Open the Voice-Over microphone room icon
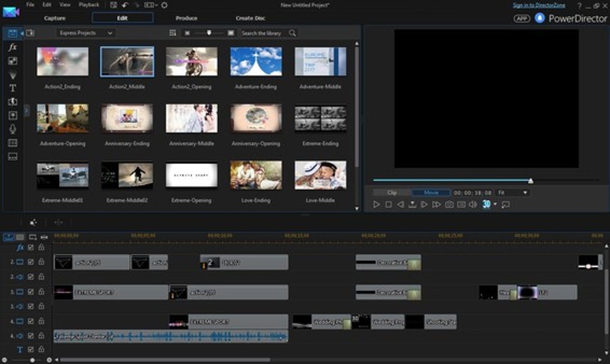The image size is (610, 364). pos(13,129)
